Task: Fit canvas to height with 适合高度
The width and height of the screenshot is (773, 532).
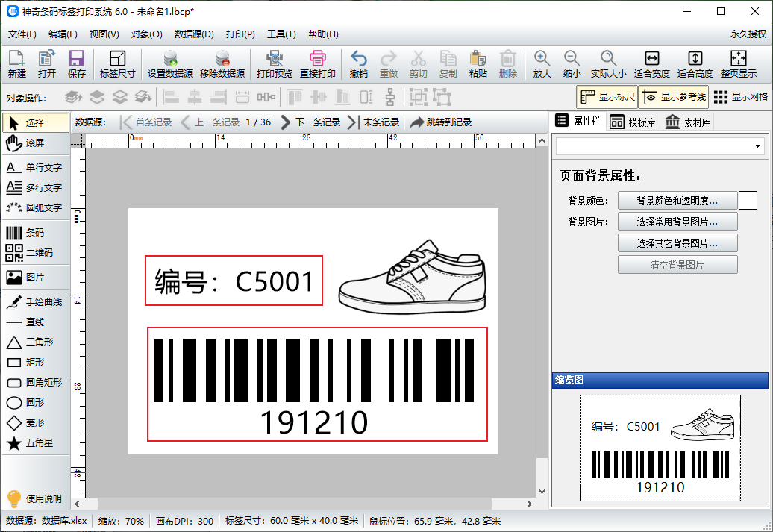Action: coord(695,64)
